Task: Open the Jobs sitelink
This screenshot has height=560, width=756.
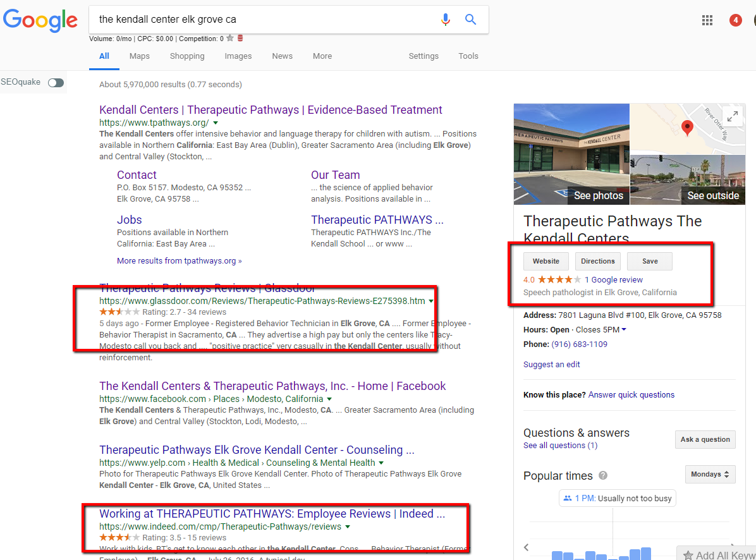Action: click(129, 220)
